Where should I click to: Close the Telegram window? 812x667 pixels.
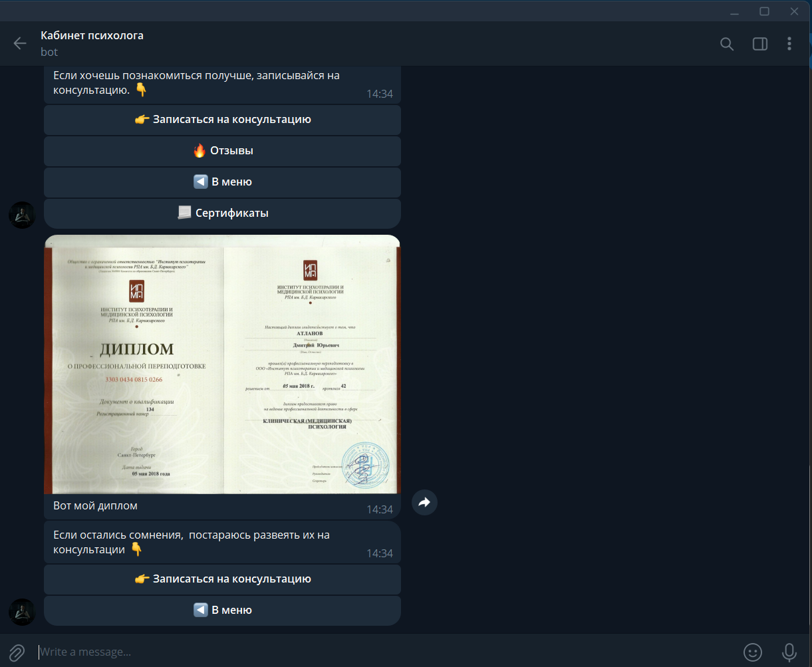tap(794, 11)
